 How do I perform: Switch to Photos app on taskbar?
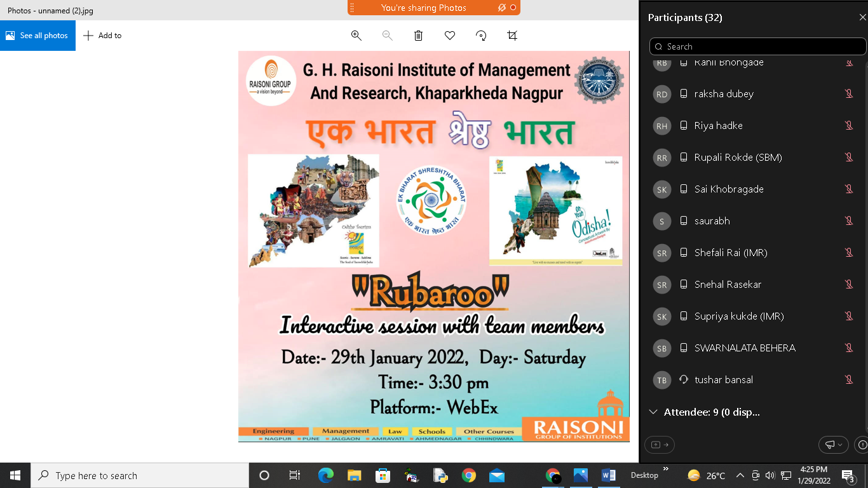point(581,475)
